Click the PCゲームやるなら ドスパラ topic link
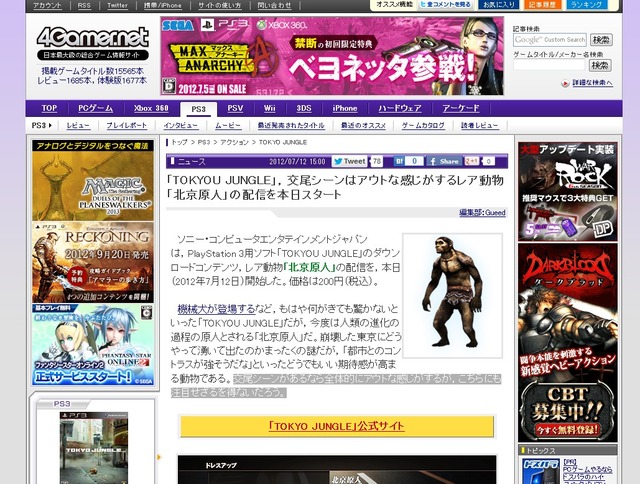640x484 pixels. (x=588, y=469)
